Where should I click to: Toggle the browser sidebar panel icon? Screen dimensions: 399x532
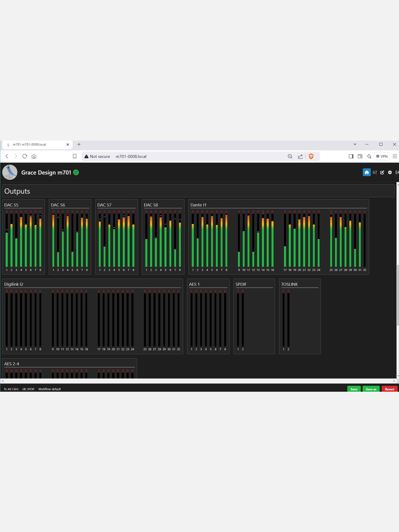(x=351, y=156)
